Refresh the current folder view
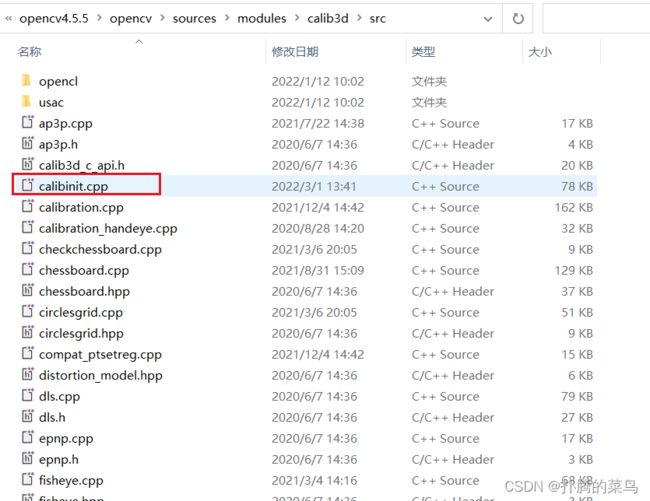650x501 pixels. pos(518,19)
